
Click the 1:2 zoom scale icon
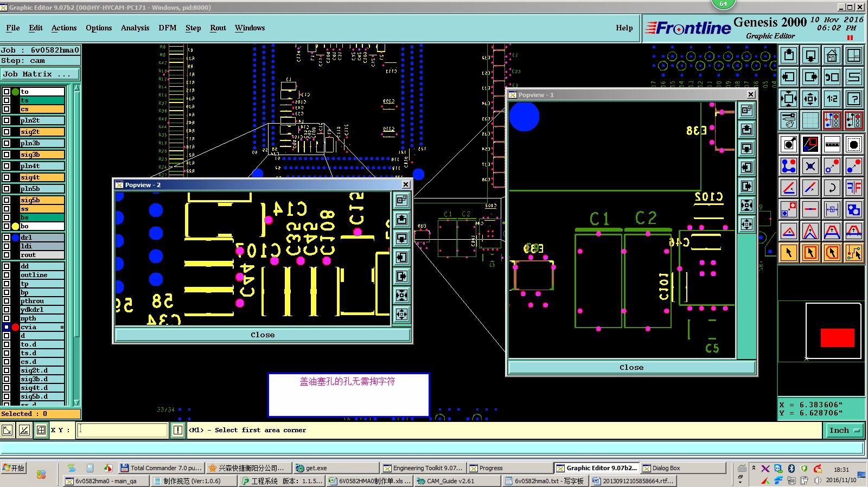pyautogui.click(x=832, y=99)
